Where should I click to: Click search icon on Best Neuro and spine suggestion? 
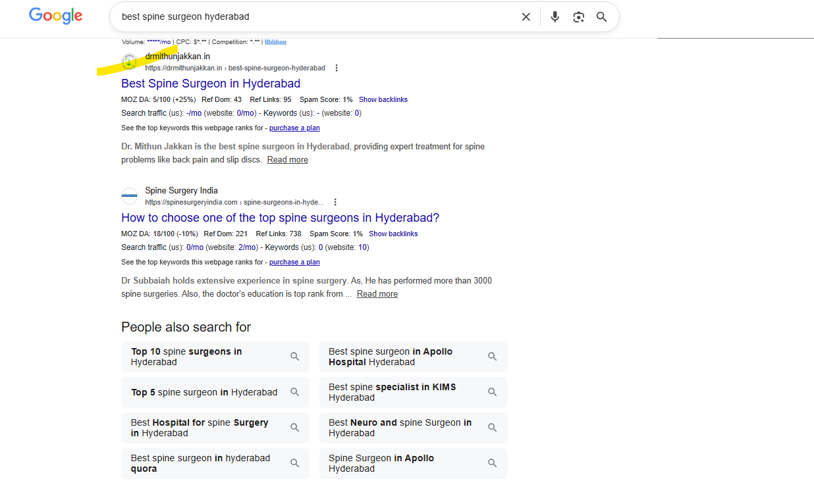coord(492,428)
